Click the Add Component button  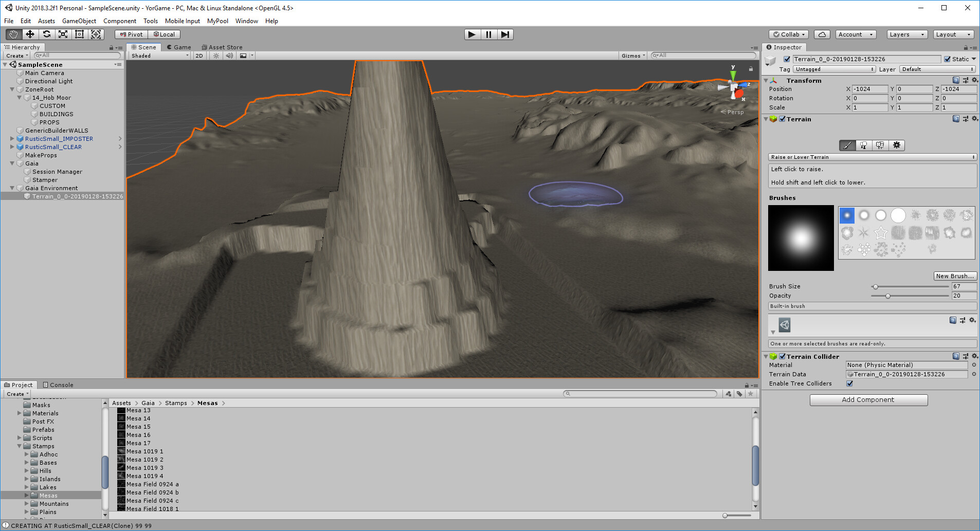(868, 399)
